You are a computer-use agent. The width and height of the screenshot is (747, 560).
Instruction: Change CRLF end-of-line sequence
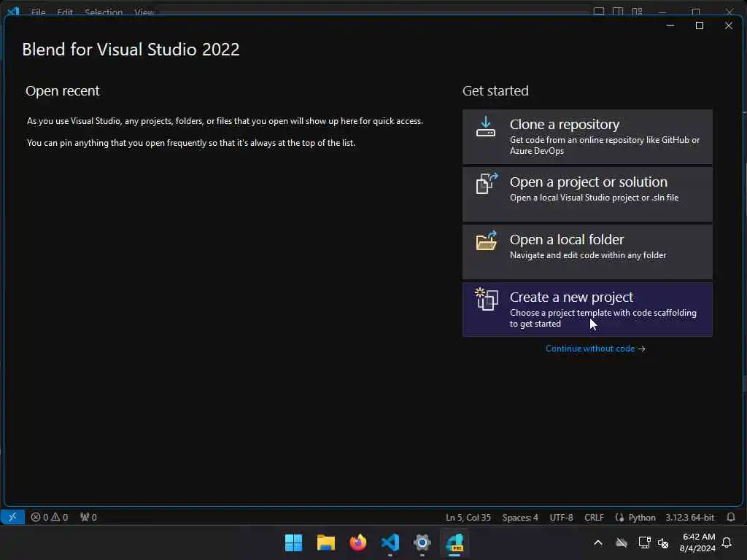pyautogui.click(x=594, y=518)
